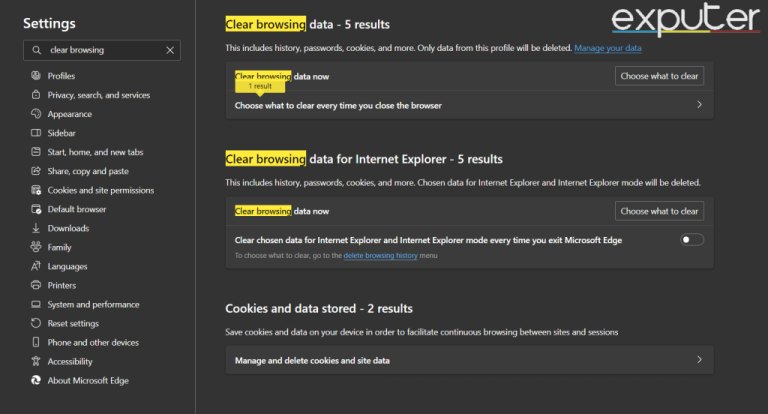Open the 'Manage your data' link
Screen dimensions: 768x414
608,48
